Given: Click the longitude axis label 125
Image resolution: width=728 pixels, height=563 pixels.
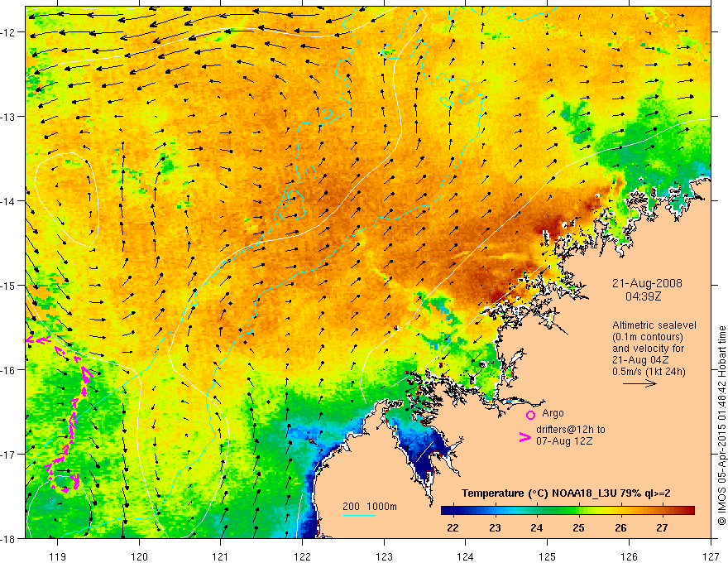Looking at the screenshot, I should pyautogui.click(x=548, y=556).
